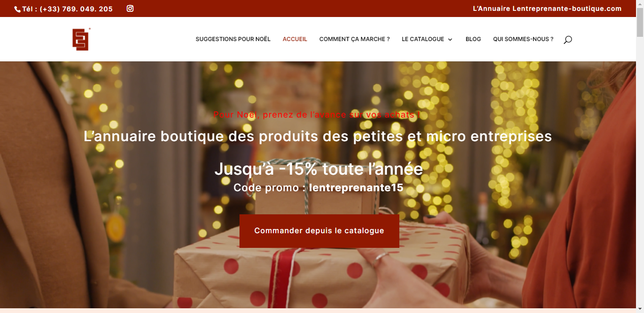Click the promo code lentreprenante15
Image resolution: width=644 pixels, height=313 pixels.
pyautogui.click(x=356, y=187)
